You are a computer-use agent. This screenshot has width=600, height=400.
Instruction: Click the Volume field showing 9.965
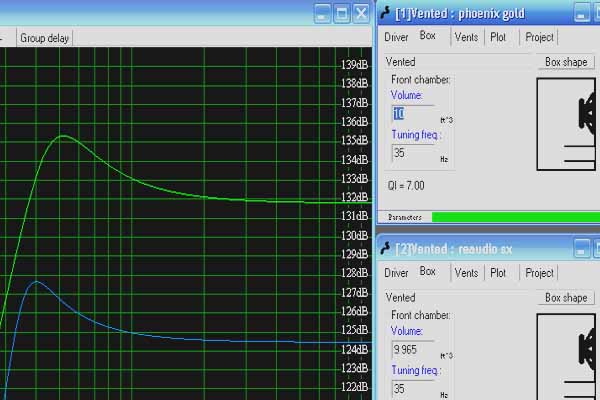[412, 350]
